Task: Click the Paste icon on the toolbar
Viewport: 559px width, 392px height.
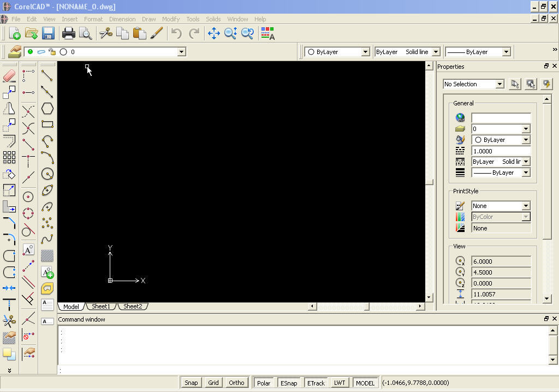Action: click(139, 33)
